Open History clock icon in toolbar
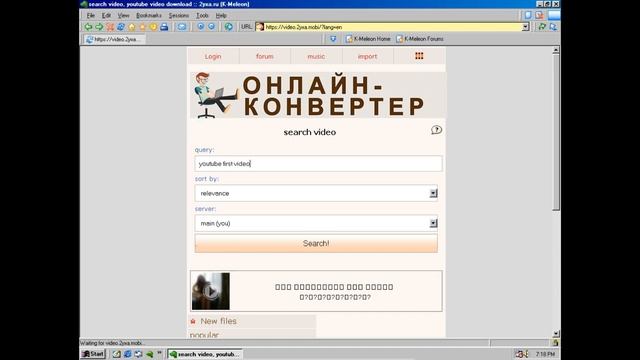 pos(153,27)
